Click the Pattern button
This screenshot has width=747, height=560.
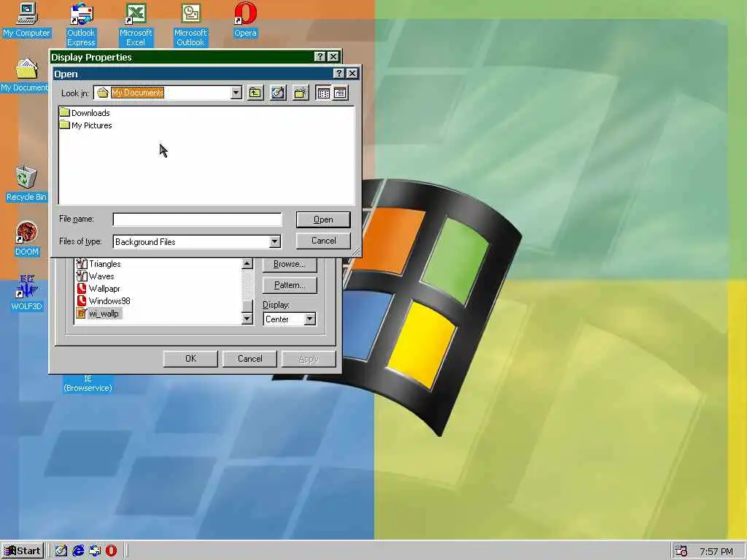click(289, 285)
